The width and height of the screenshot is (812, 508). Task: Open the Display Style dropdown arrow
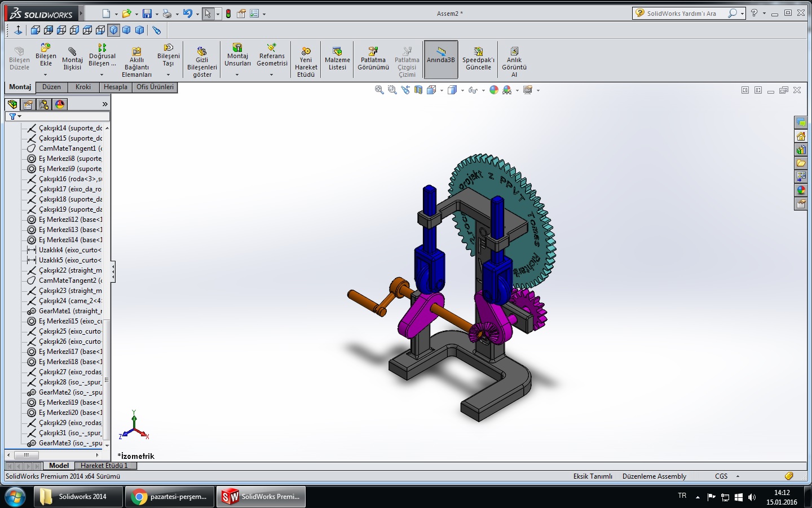click(x=462, y=90)
